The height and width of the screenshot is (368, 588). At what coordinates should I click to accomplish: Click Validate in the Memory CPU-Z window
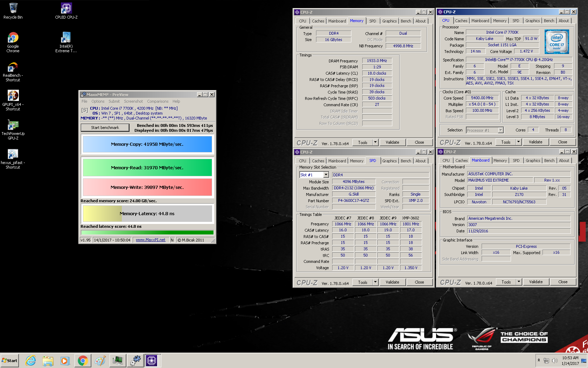click(x=392, y=142)
